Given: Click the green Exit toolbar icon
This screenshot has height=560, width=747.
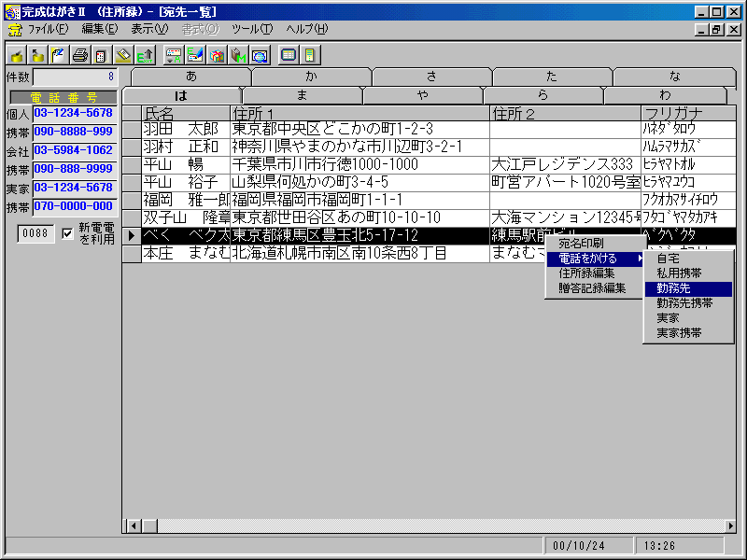Looking at the screenshot, I should pyautogui.click(x=145, y=55).
